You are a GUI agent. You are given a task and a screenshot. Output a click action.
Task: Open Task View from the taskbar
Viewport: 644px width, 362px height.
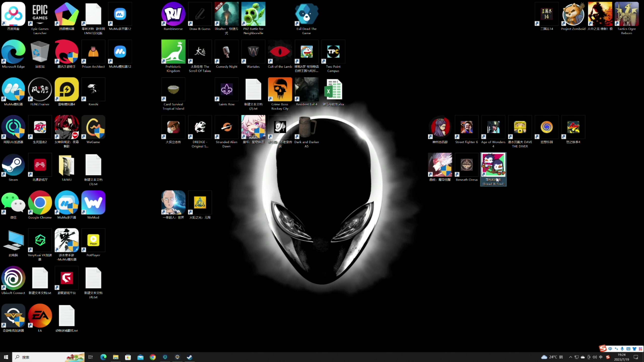tap(91, 357)
